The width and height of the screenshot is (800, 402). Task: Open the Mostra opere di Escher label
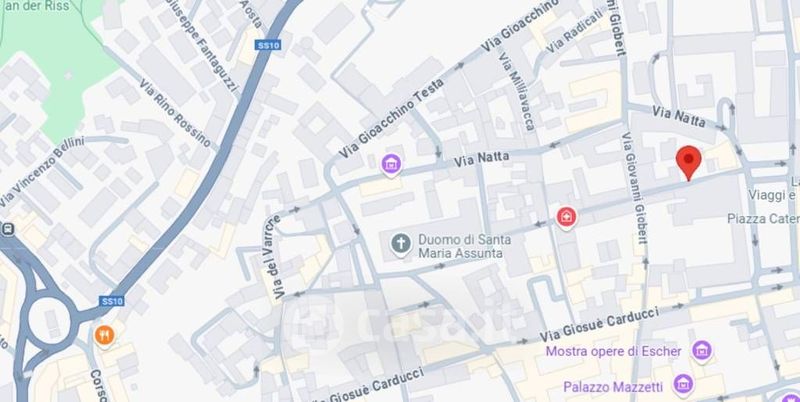613,351
